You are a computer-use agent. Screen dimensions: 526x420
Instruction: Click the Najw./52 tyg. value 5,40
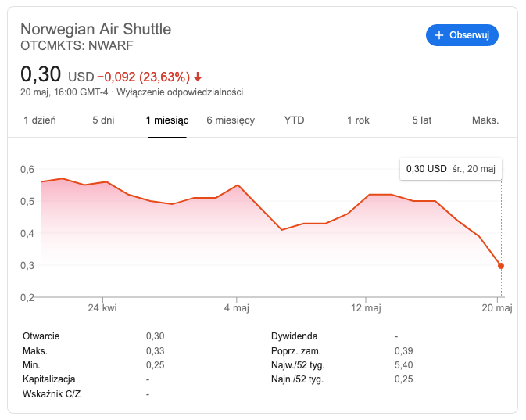click(x=403, y=365)
